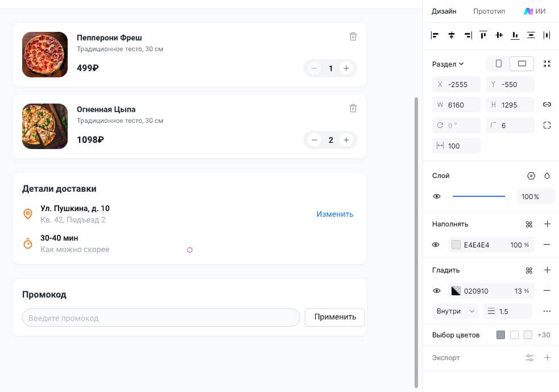Click the Применить promo button
The width and height of the screenshot is (559, 392).
coord(335,317)
